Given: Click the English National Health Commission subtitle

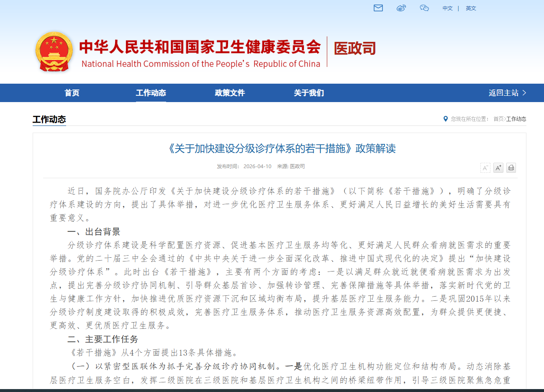Looking at the screenshot, I should click(x=201, y=64).
